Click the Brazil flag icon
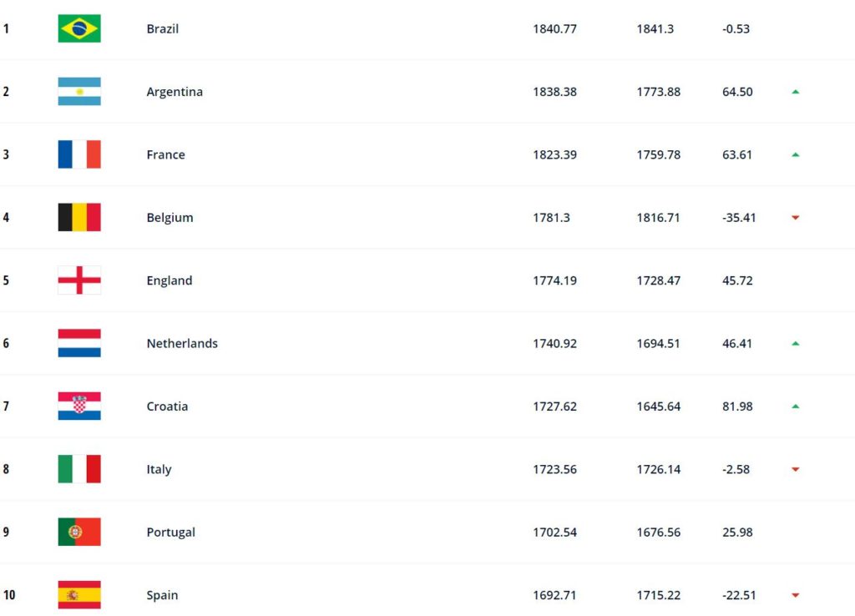The image size is (855, 616). [79, 28]
